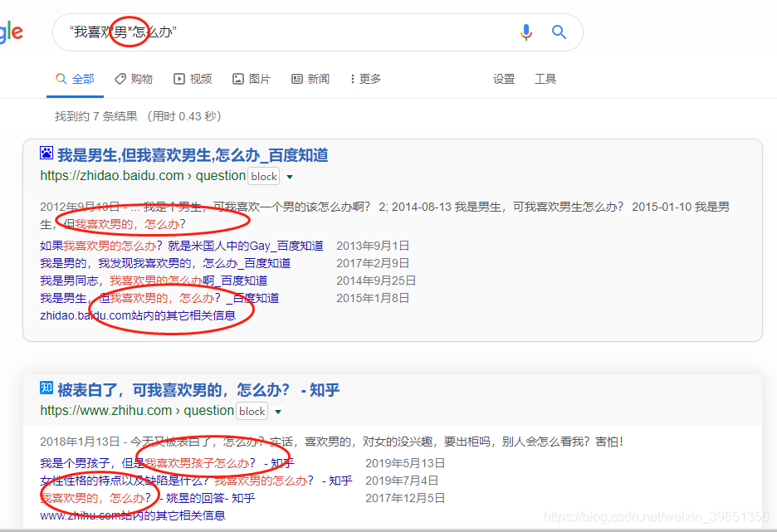
Task: Click the date 2017年2月9日
Action: [x=373, y=263]
